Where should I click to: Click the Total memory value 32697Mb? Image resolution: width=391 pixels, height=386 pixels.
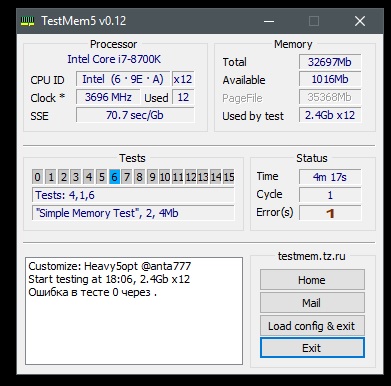[x=330, y=62]
